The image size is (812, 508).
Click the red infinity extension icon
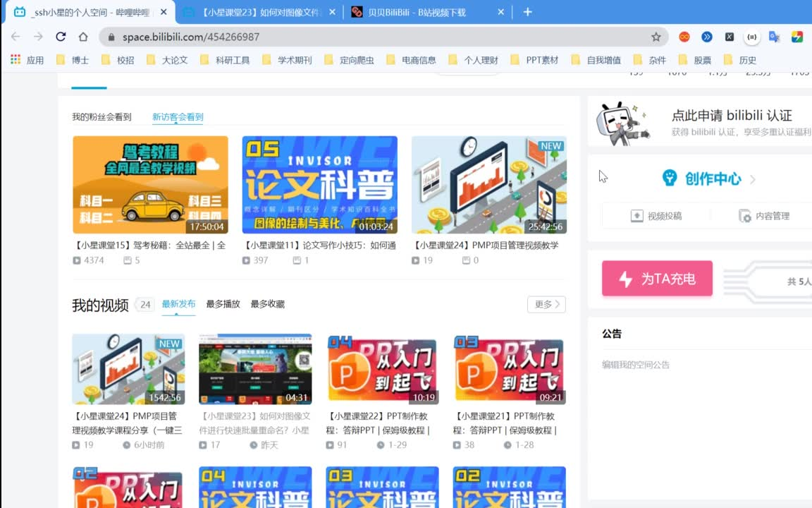pyautogui.click(x=684, y=36)
